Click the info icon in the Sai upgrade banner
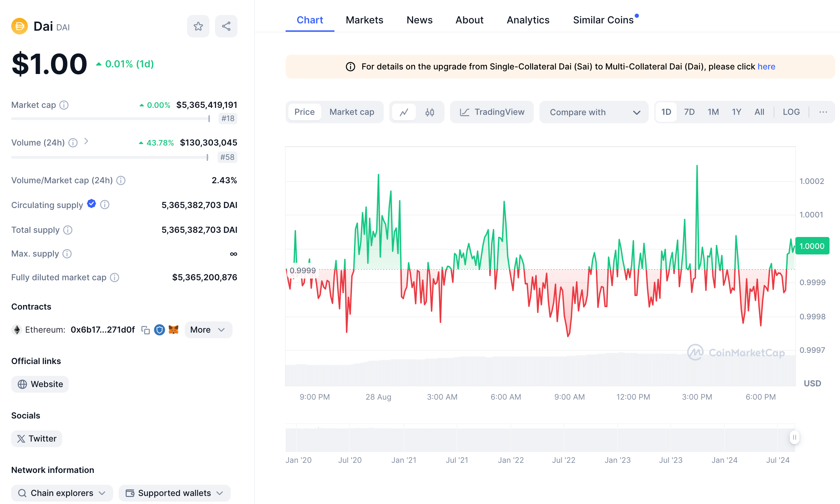The image size is (840, 504). tap(351, 67)
